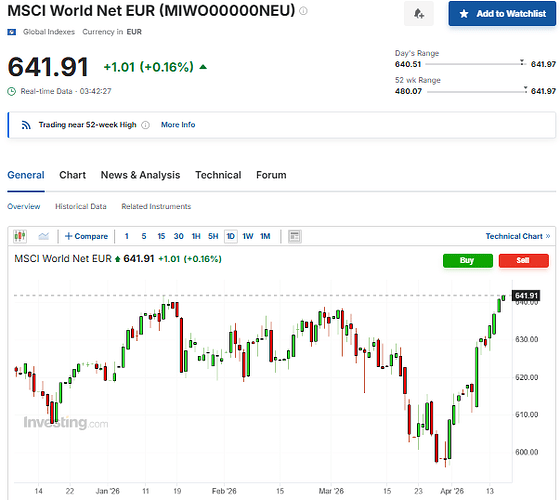Click the Global Indexes flag icon
The image size is (560, 500).
tap(11, 32)
